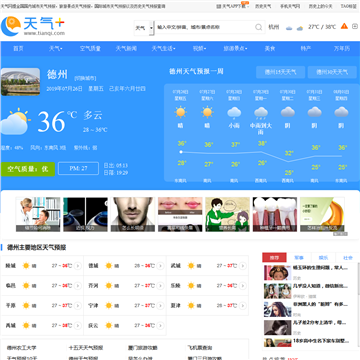Click the magnifier search icon
This screenshot has width=360, height=360.
point(259,27)
